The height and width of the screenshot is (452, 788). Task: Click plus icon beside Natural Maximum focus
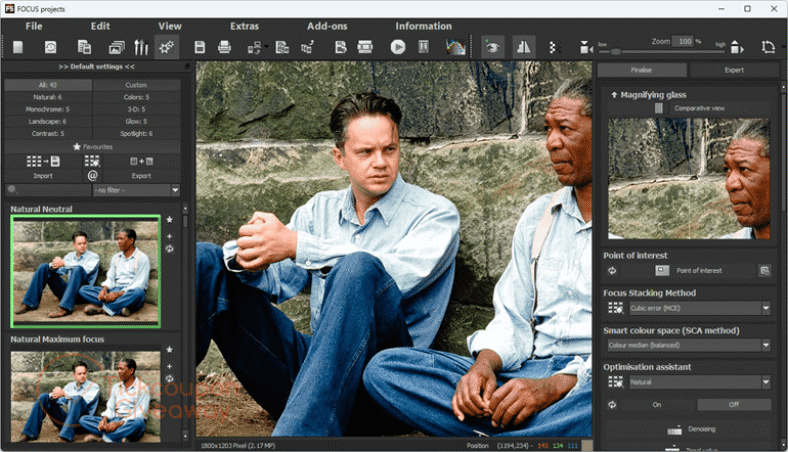point(170,366)
